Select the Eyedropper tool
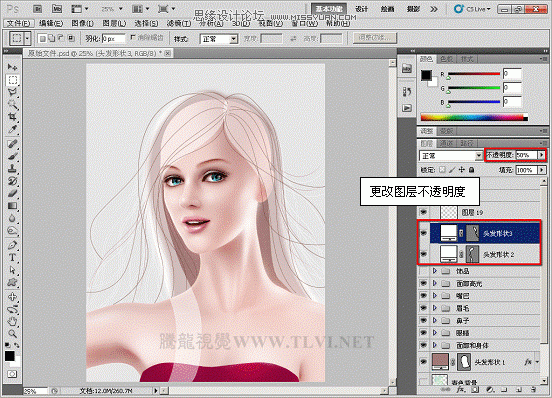The width and height of the screenshot is (552, 398). point(12,129)
